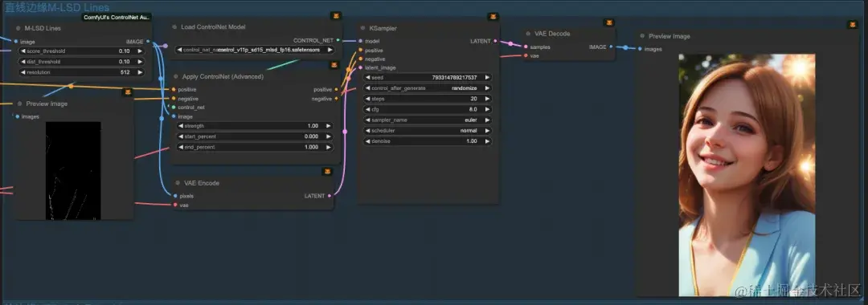Collapse the VAE Encode node
This screenshot has width=868, height=305.
(177, 183)
